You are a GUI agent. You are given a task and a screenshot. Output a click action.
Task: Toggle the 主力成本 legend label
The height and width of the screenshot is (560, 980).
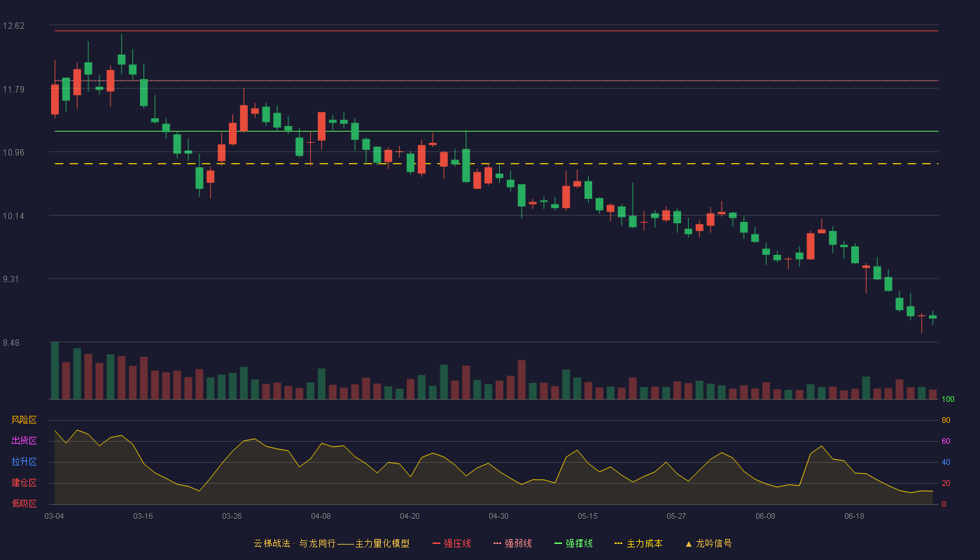[644, 543]
